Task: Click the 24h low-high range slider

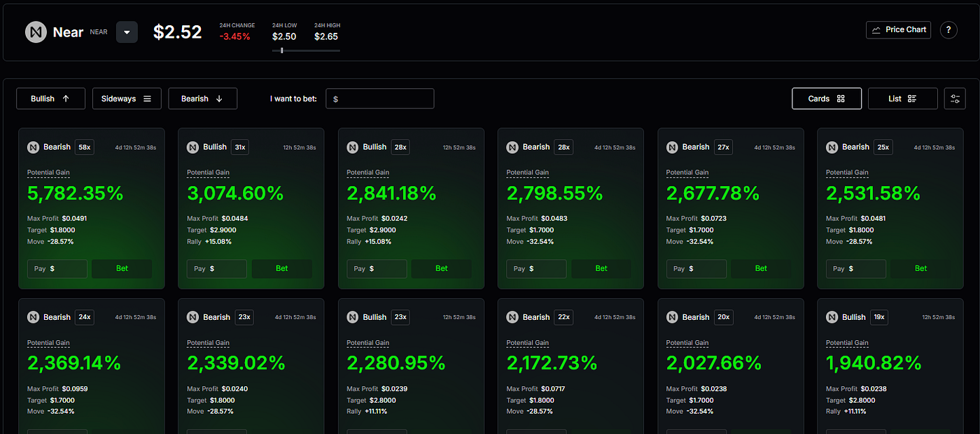Action: 306,50
